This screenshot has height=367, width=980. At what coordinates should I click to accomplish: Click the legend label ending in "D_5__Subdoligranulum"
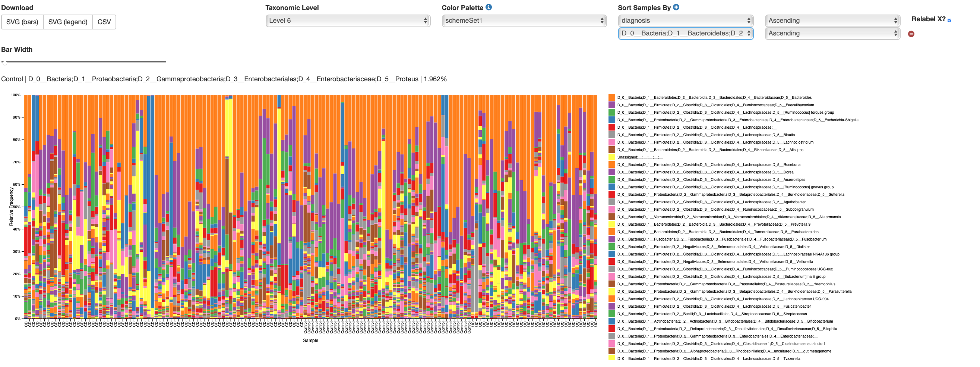(715, 209)
